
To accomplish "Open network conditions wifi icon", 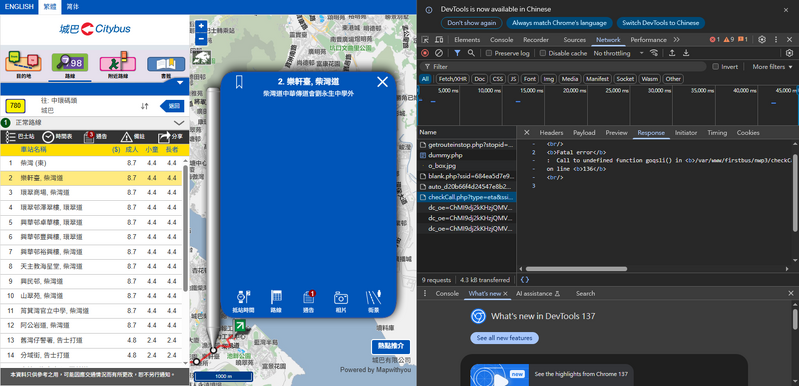I will click(x=654, y=53).
